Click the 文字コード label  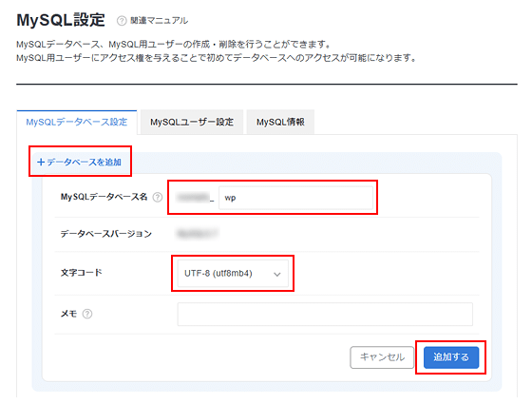(82, 273)
